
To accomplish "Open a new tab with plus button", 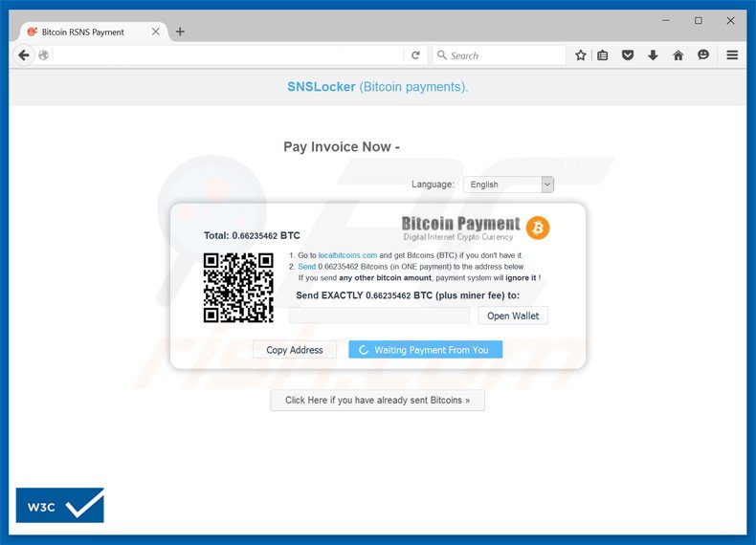I will tap(180, 32).
